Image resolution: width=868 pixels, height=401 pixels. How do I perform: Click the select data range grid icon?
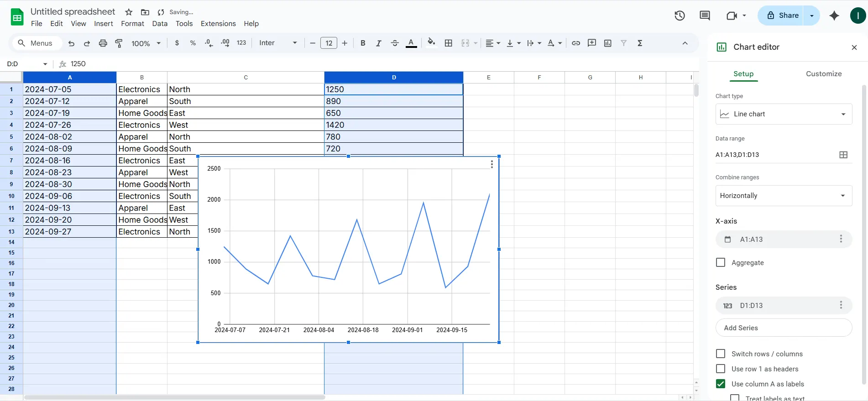[843, 155]
